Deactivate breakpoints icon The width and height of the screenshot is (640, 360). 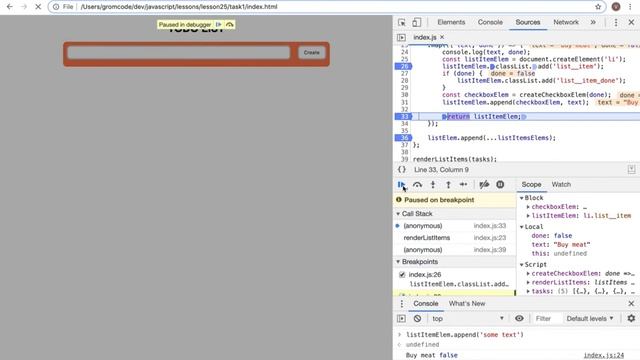tap(484, 184)
